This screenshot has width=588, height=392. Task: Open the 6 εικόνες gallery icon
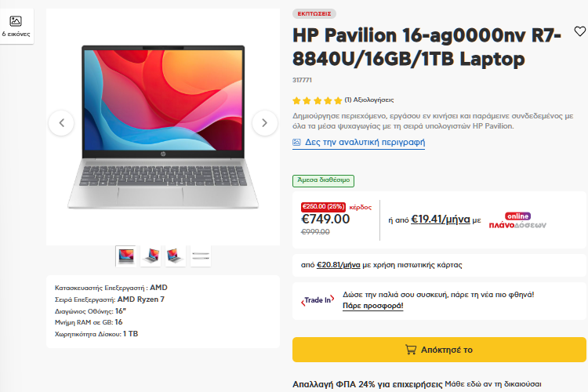(x=16, y=26)
